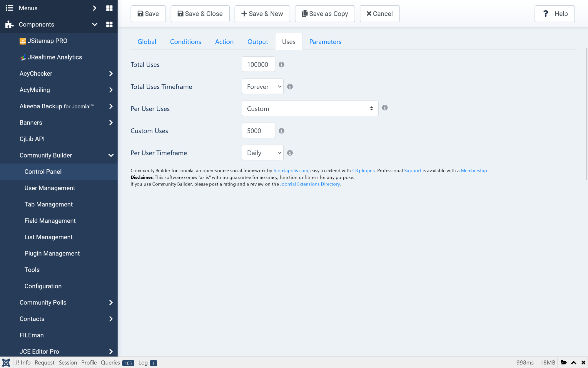The image size is (588, 368).
Task: Collapse the Components section
Action: point(94,24)
